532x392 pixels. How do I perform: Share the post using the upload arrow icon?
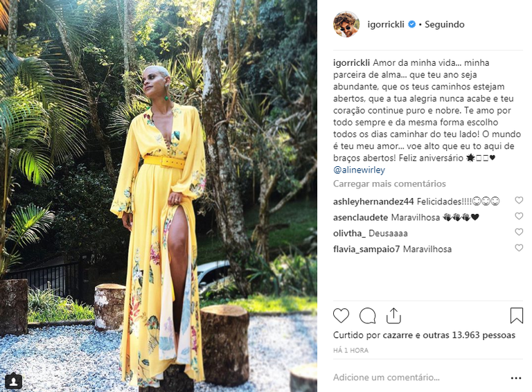393,315
